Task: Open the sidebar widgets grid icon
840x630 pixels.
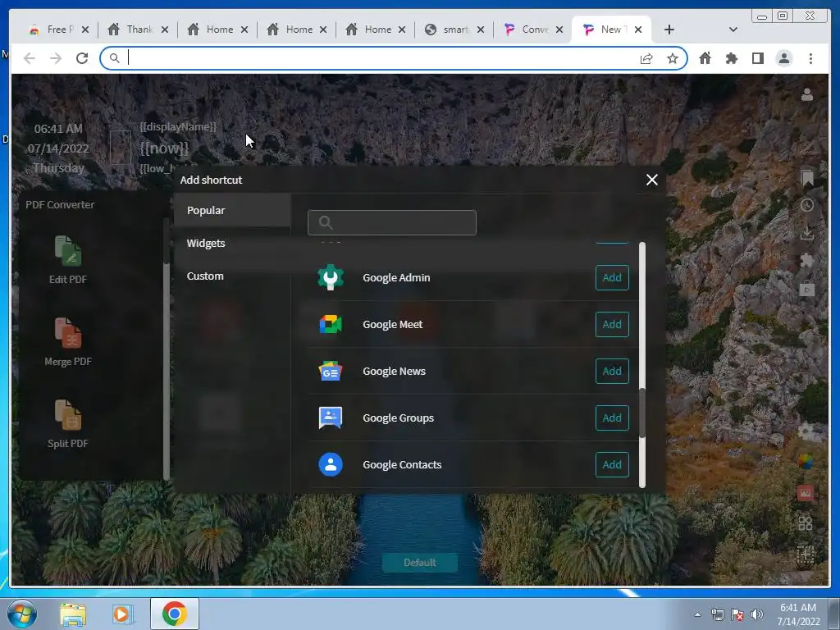Action: pyautogui.click(x=806, y=523)
